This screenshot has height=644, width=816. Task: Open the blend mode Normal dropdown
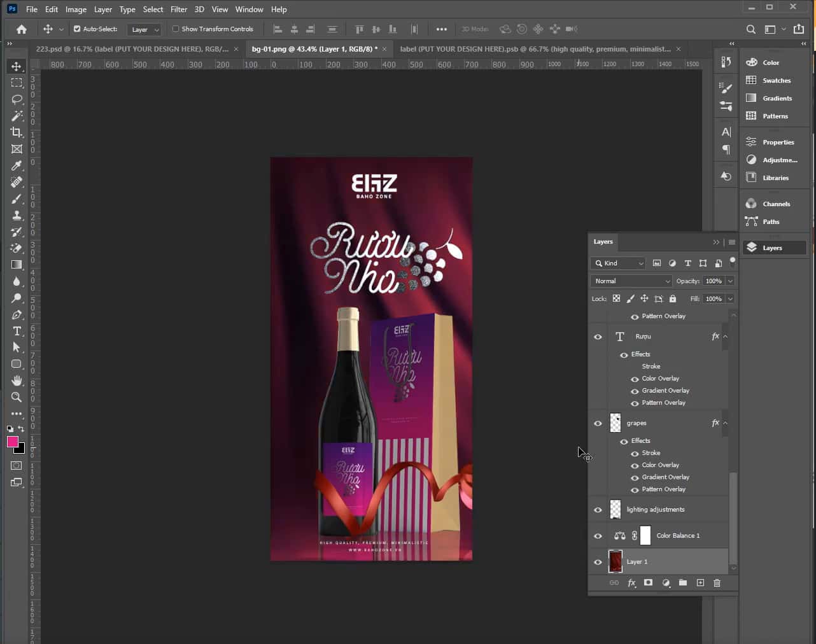[631, 281]
